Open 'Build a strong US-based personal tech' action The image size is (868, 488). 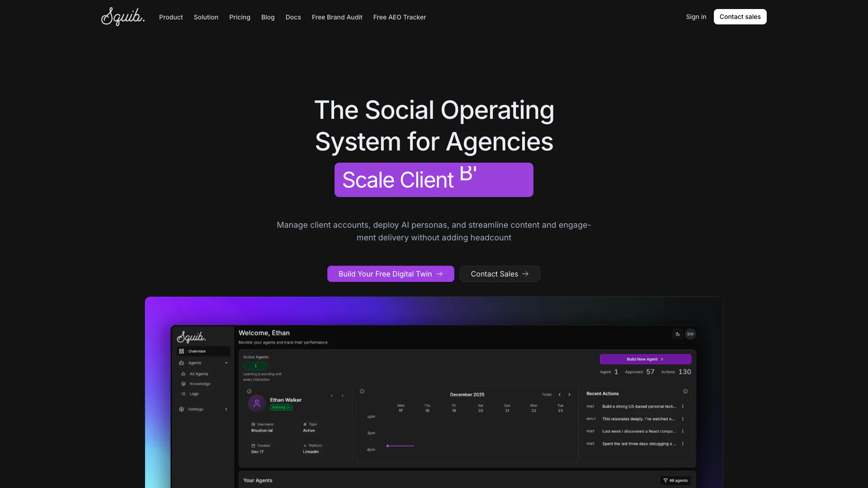tap(639, 407)
